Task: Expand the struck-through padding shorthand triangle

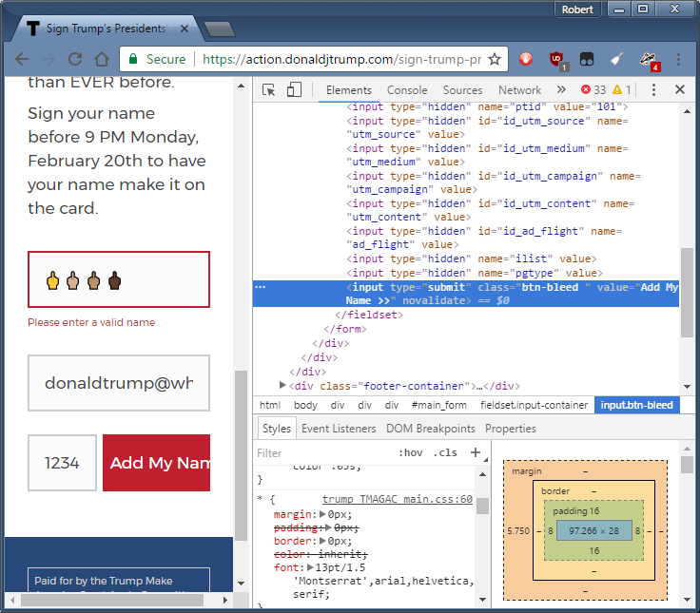Action: click(328, 527)
